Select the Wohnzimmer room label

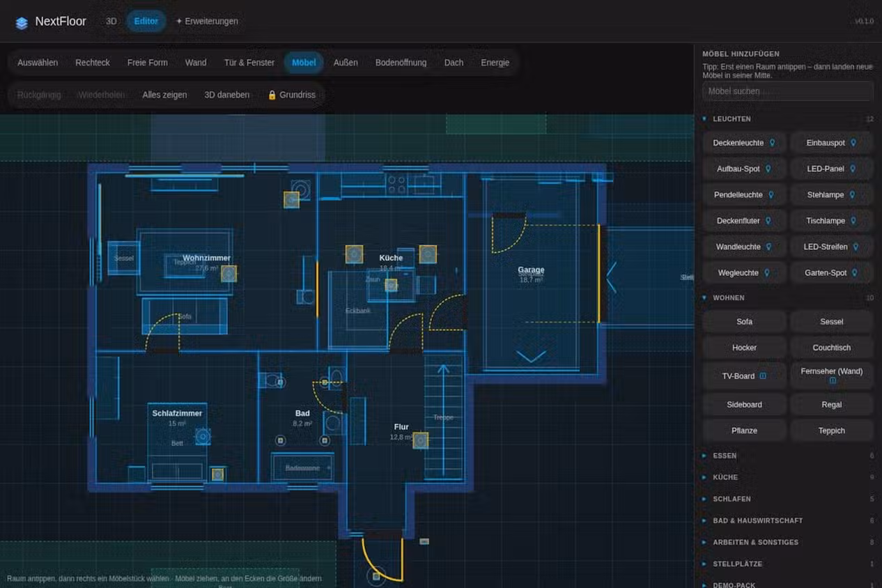tap(206, 258)
